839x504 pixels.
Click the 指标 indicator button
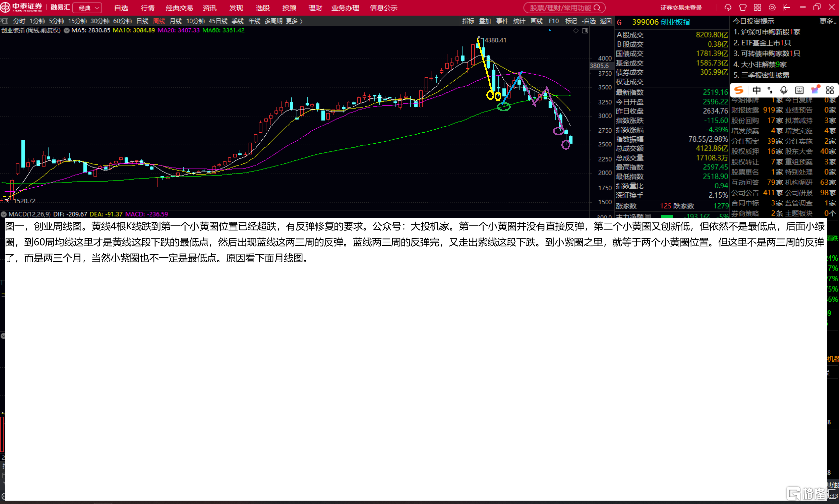click(x=468, y=21)
